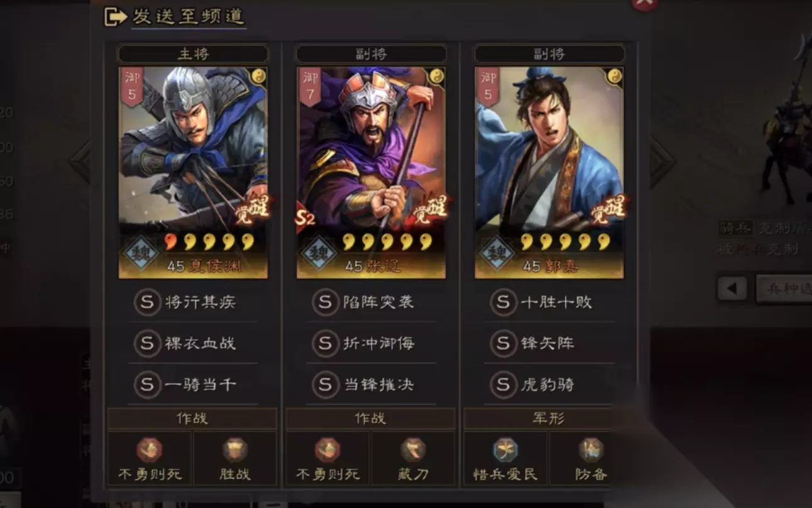Click the left arrow beside 兵种 button

pyautogui.click(x=732, y=289)
